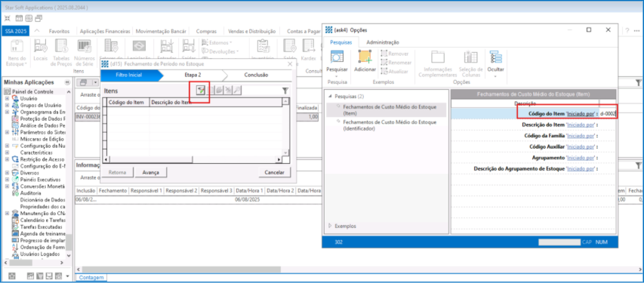This screenshot has width=644, height=283.
Task: Click the calendar icon in quick access toolbar
Action: point(19,18)
